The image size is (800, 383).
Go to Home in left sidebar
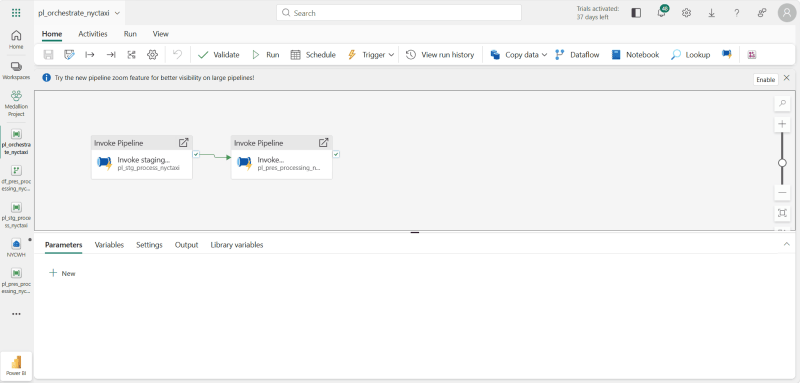point(16,39)
